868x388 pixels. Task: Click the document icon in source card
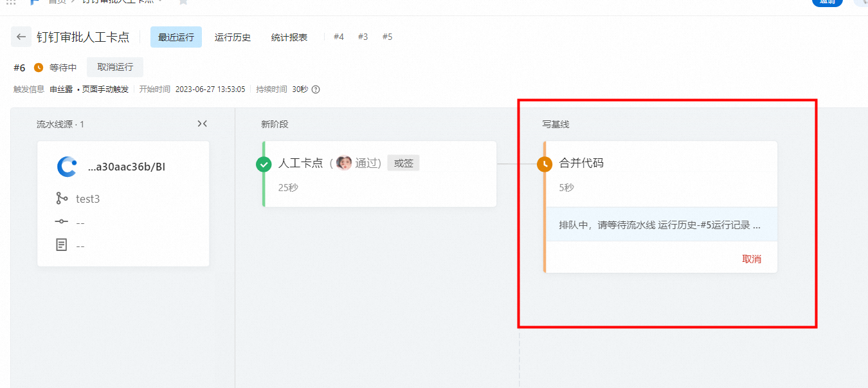click(62, 245)
